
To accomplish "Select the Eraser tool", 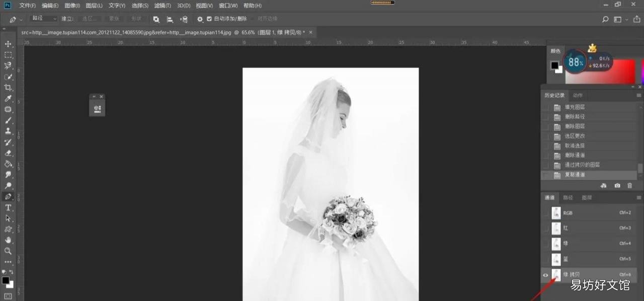I will [x=8, y=153].
